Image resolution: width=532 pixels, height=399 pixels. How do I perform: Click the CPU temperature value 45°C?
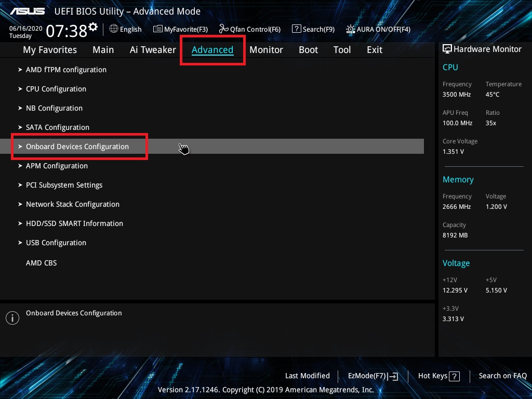[x=493, y=95]
